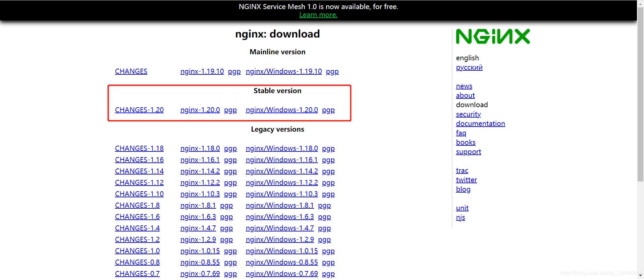Download nginx-1.12.2

tap(200, 183)
